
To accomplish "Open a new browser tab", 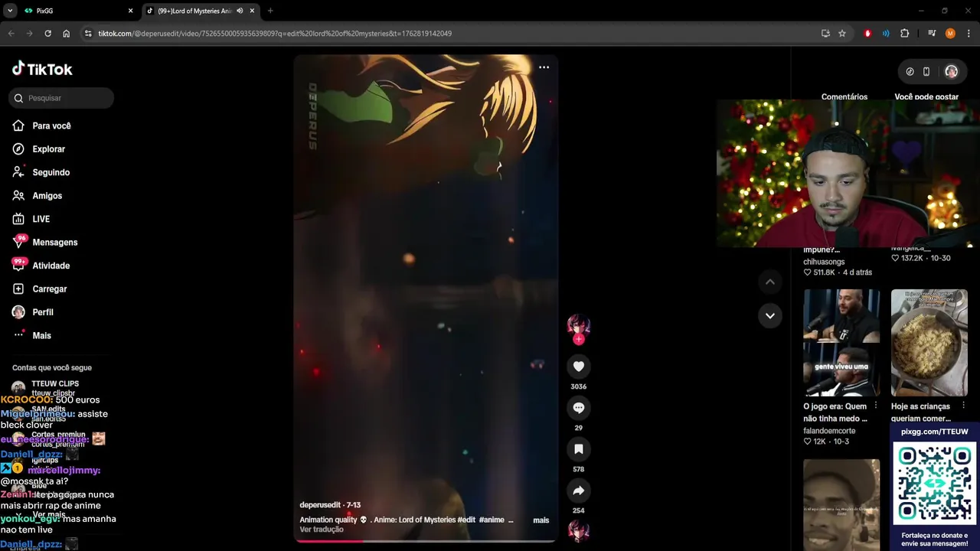I will 270,11.
